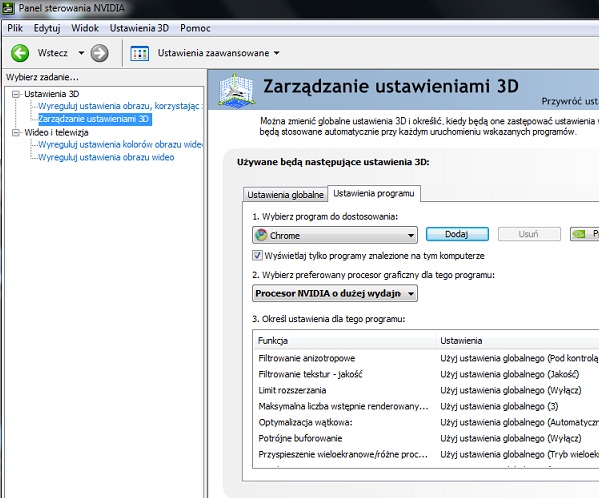Select the Filtrowanie anizotropowe row
Image resolution: width=599 pixels, height=498 pixels.
(426, 358)
